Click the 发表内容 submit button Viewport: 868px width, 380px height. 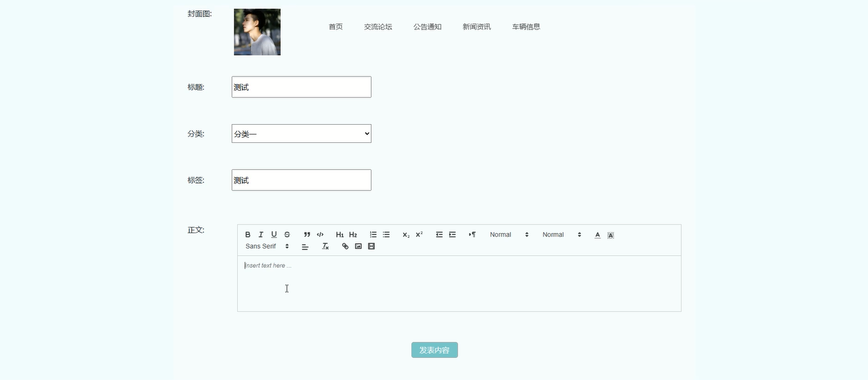pos(434,350)
